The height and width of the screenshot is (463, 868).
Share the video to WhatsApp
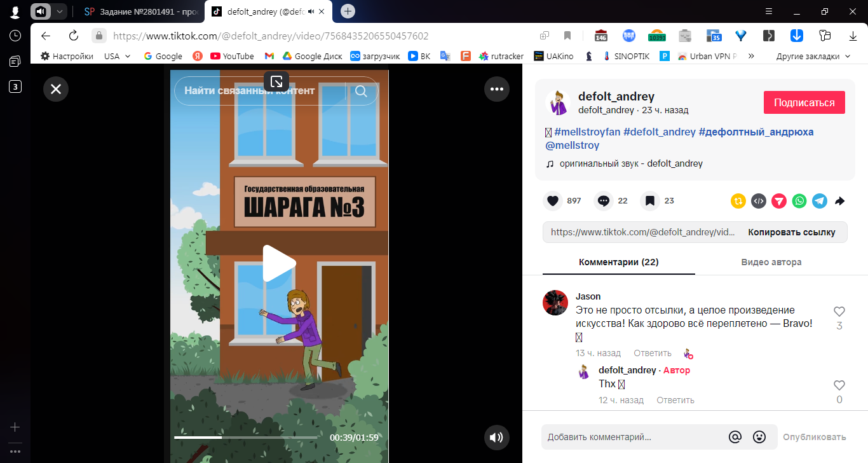click(799, 201)
